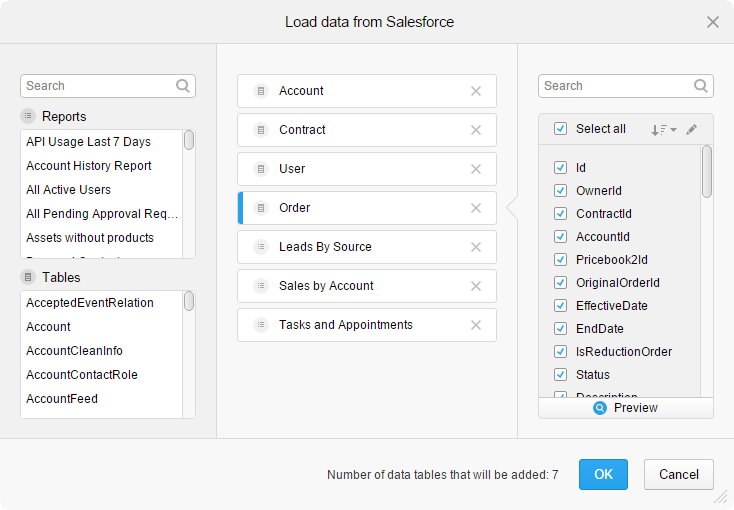Remove Tasks and Appointments using its X
The width and height of the screenshot is (734, 510).
pos(476,325)
